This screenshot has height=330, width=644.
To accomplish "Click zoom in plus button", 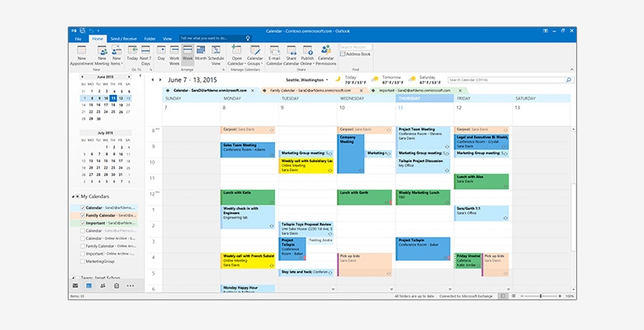I will pos(560,296).
